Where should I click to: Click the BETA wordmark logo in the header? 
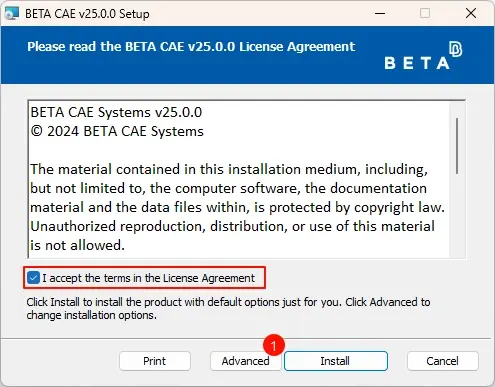tap(417, 63)
